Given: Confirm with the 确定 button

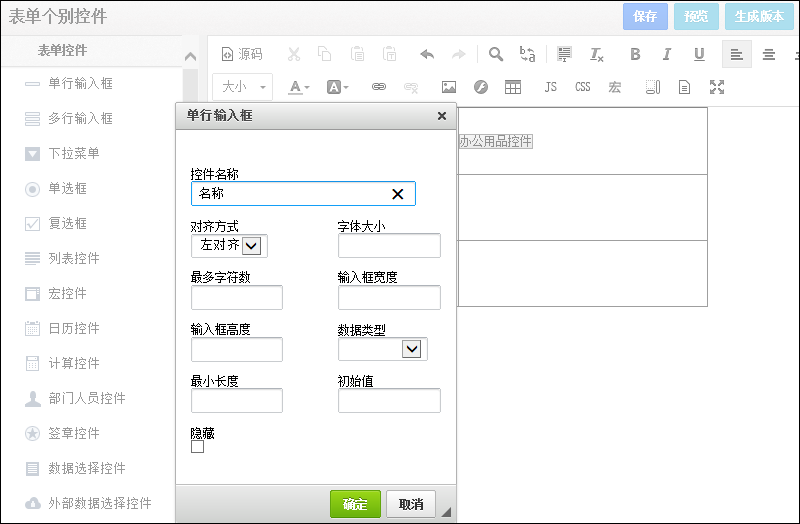Looking at the screenshot, I should click(355, 504).
